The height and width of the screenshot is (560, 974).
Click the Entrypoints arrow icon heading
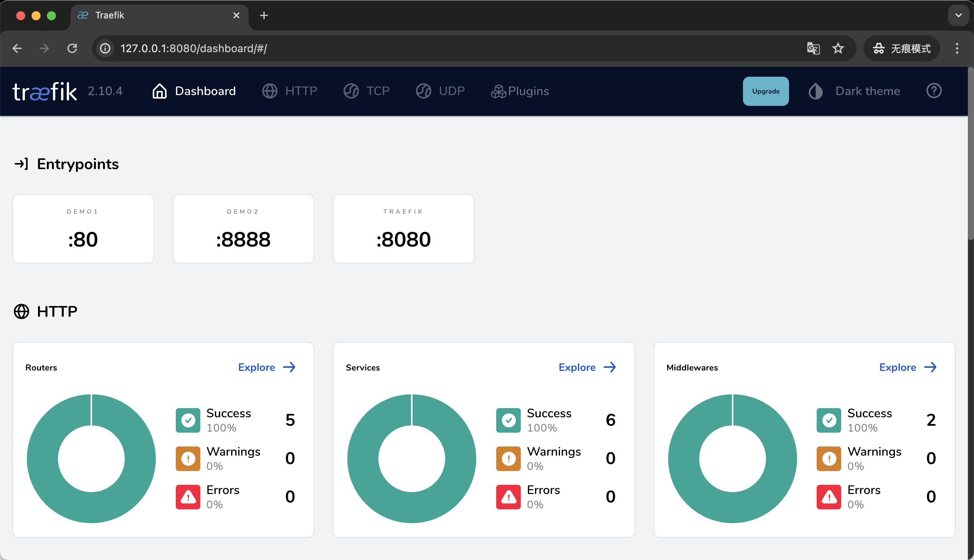click(x=21, y=163)
